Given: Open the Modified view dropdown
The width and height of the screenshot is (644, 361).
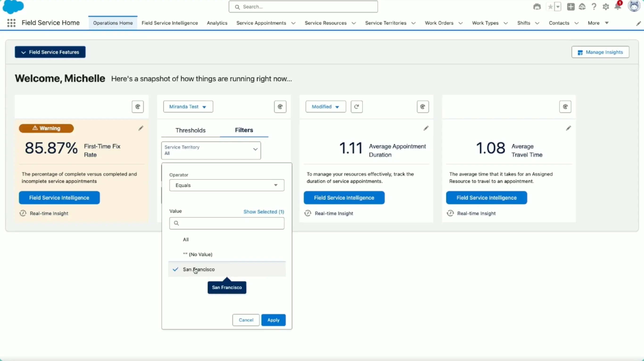Looking at the screenshot, I should click(326, 107).
